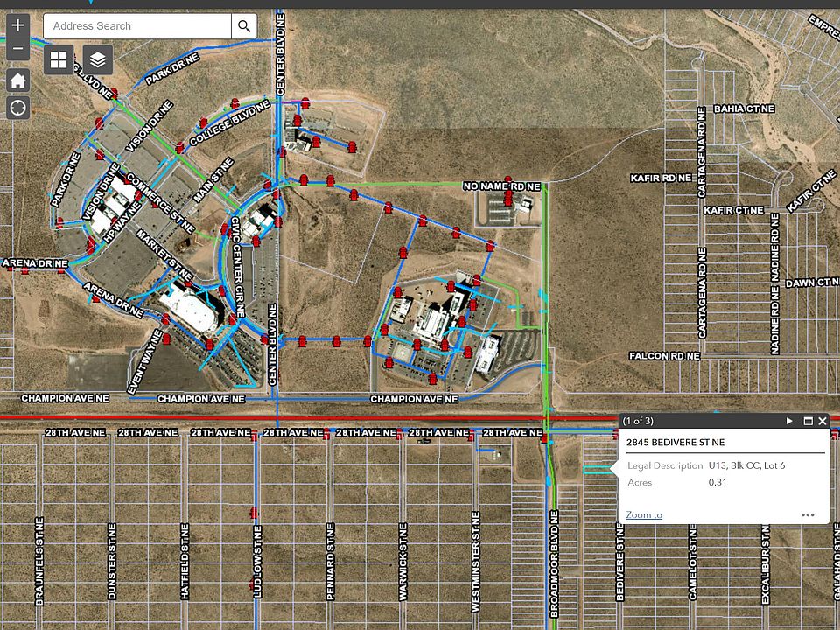The width and height of the screenshot is (840, 630).
Task: Go to next feature in popup
Action: [789, 421]
